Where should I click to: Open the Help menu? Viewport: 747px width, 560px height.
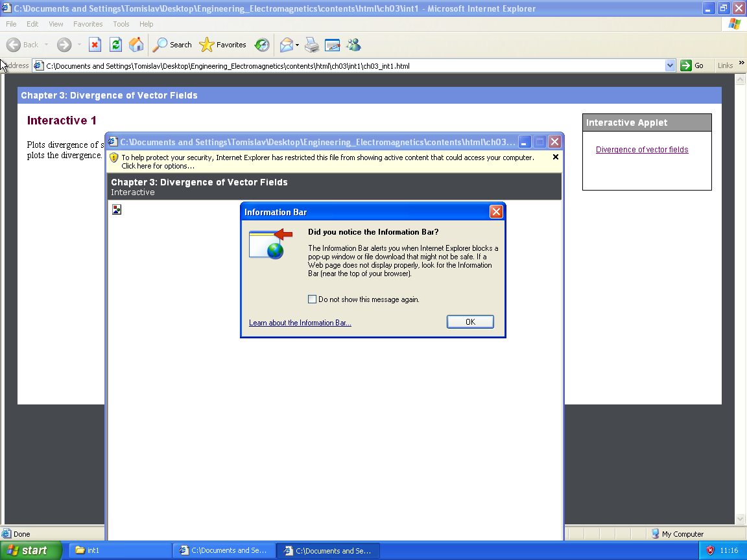click(x=147, y=24)
